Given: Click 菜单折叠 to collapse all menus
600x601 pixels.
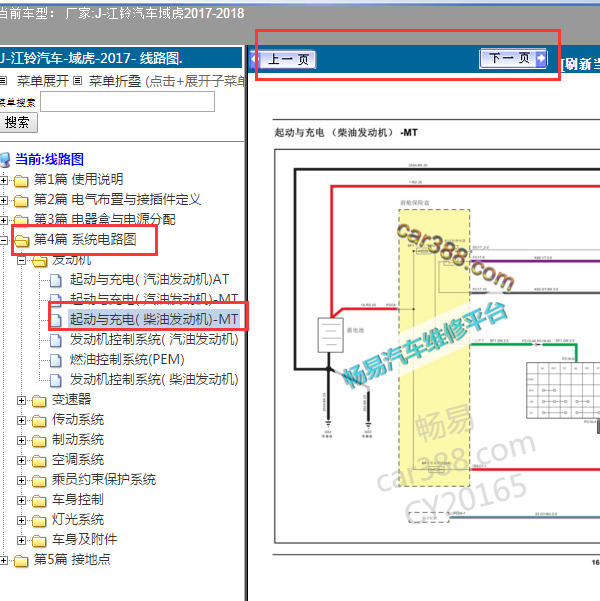Looking at the screenshot, I should coord(115,81).
